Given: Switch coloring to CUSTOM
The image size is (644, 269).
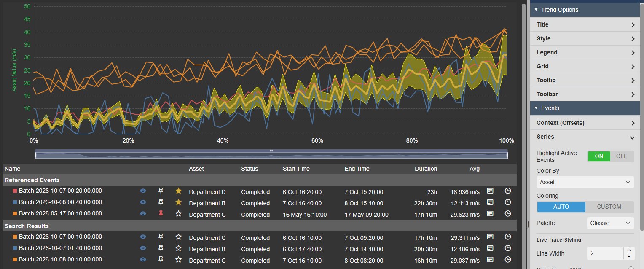Looking at the screenshot, I should pos(609,207).
